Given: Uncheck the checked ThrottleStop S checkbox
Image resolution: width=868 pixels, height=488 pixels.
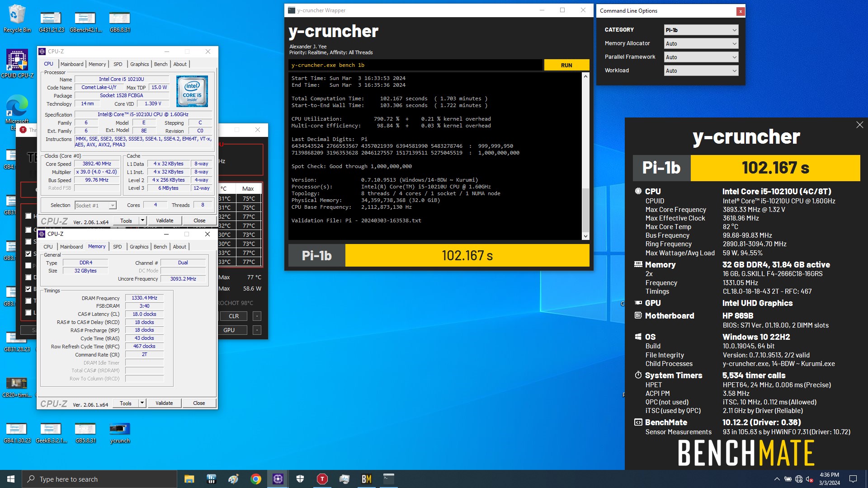Looking at the screenshot, I should click(28, 253).
